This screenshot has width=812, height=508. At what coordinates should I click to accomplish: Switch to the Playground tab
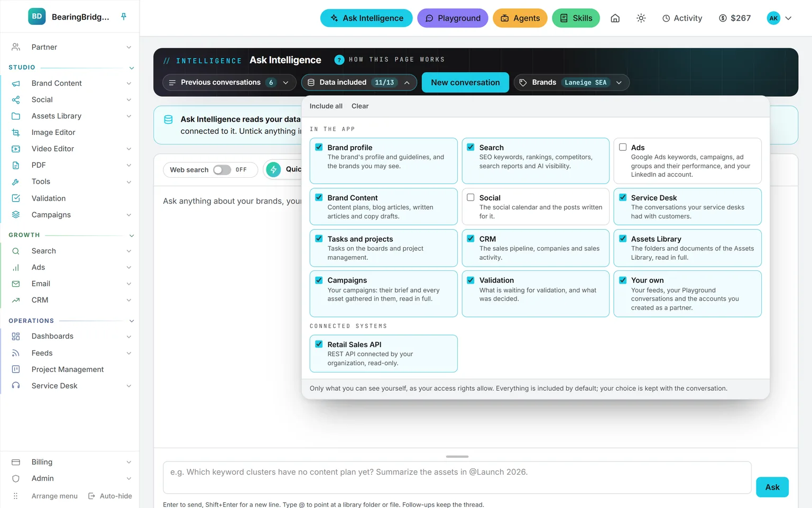click(453, 18)
